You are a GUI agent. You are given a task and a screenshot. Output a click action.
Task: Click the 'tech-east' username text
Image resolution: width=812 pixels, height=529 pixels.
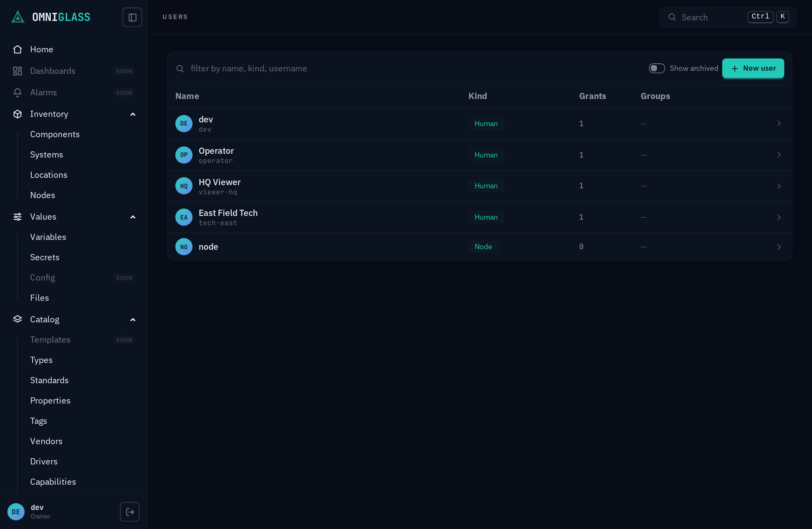pos(218,223)
